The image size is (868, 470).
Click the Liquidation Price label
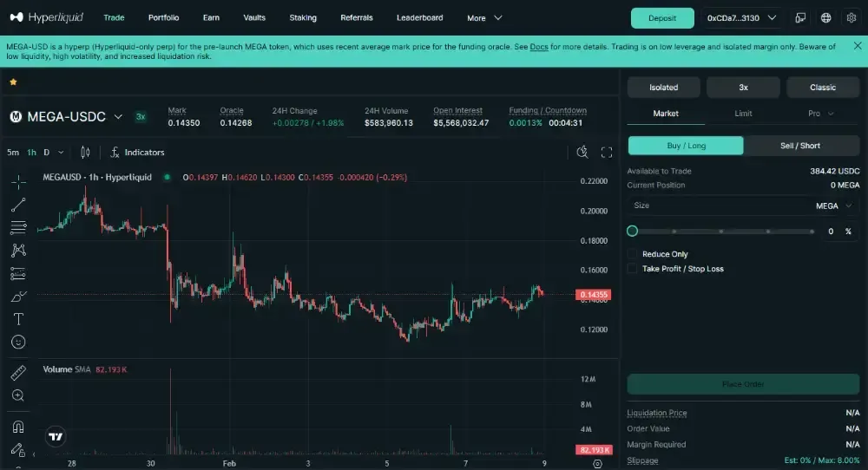656,413
